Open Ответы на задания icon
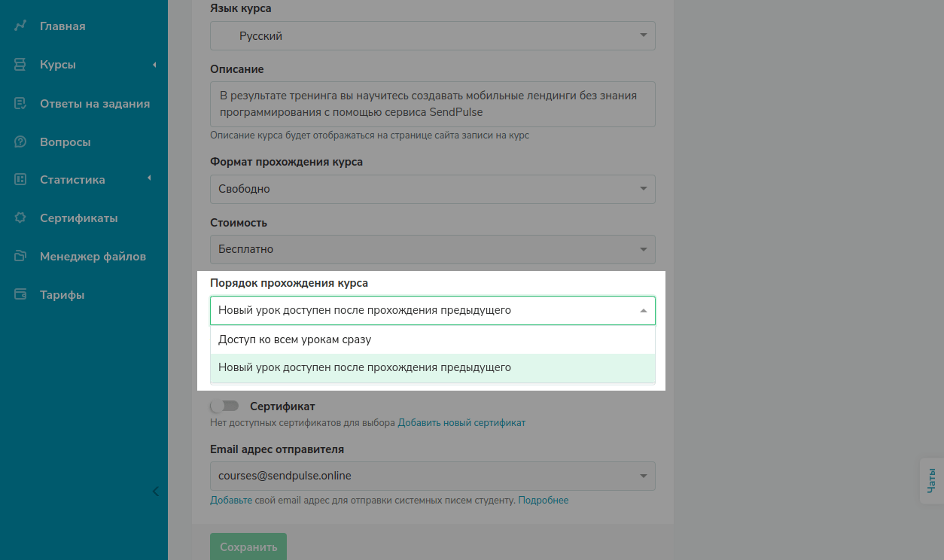944x560 pixels. (x=20, y=104)
